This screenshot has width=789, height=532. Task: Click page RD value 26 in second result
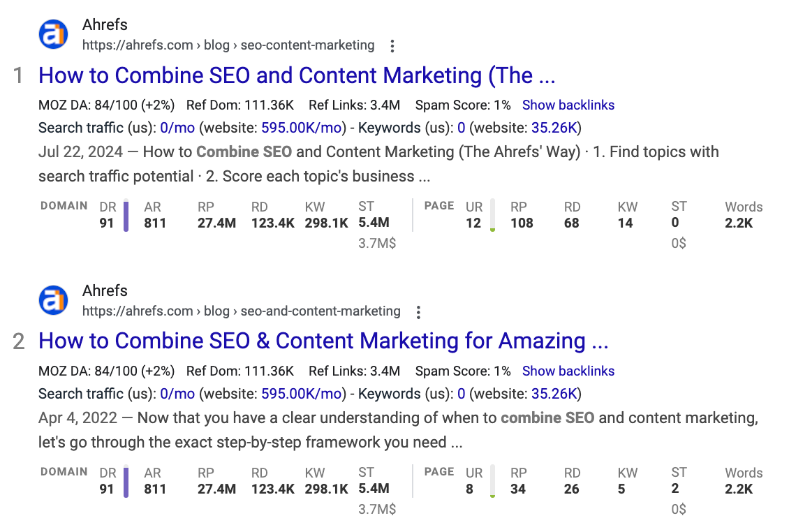pos(571,489)
